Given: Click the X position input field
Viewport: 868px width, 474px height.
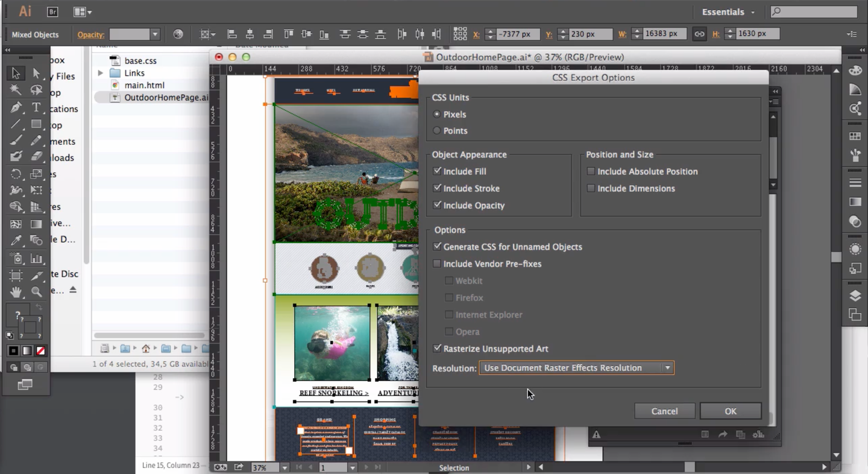Looking at the screenshot, I should pos(517,34).
